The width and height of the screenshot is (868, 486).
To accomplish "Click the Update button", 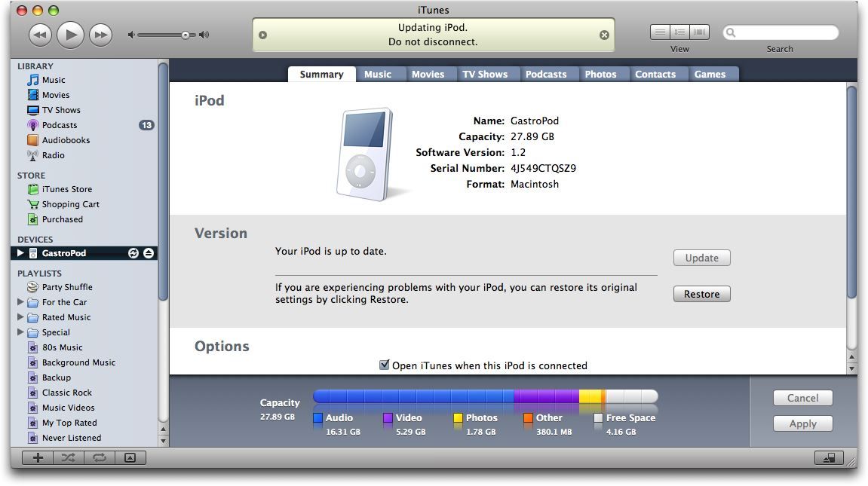I will (702, 258).
